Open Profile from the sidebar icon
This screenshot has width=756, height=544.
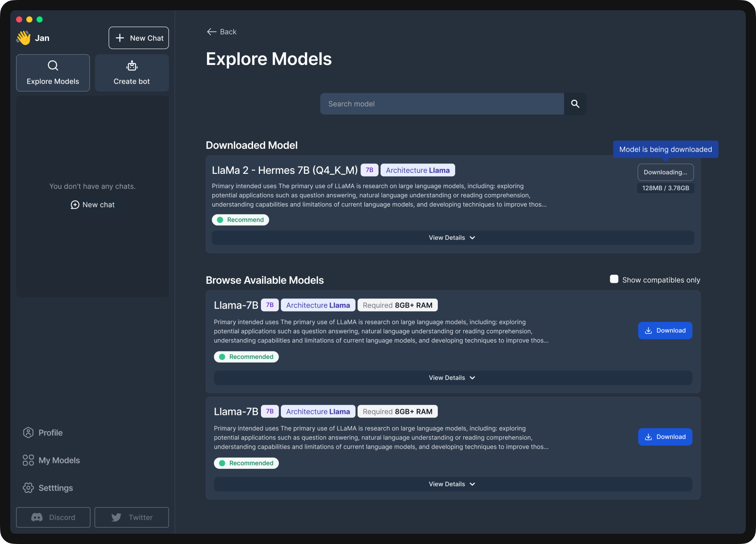click(28, 433)
